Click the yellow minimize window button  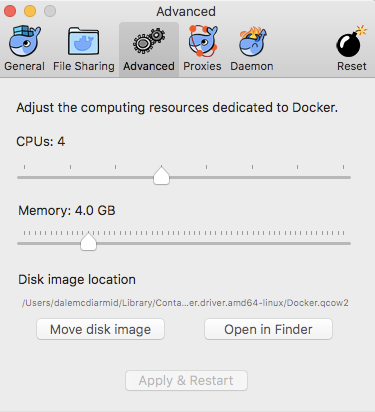30,11
